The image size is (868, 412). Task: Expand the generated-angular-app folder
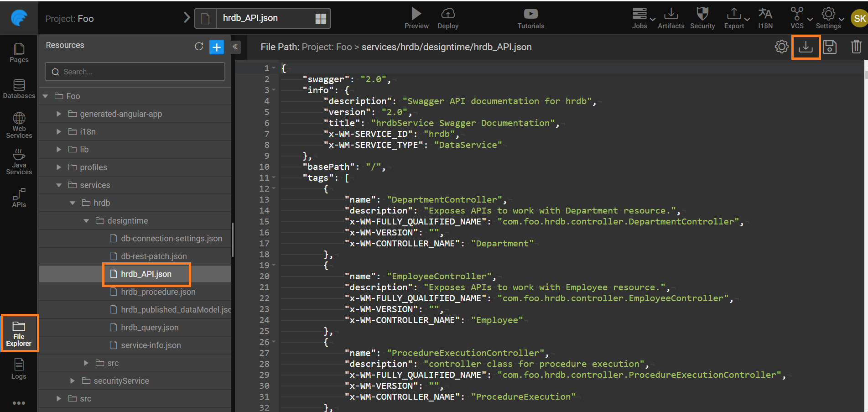pyautogui.click(x=59, y=114)
